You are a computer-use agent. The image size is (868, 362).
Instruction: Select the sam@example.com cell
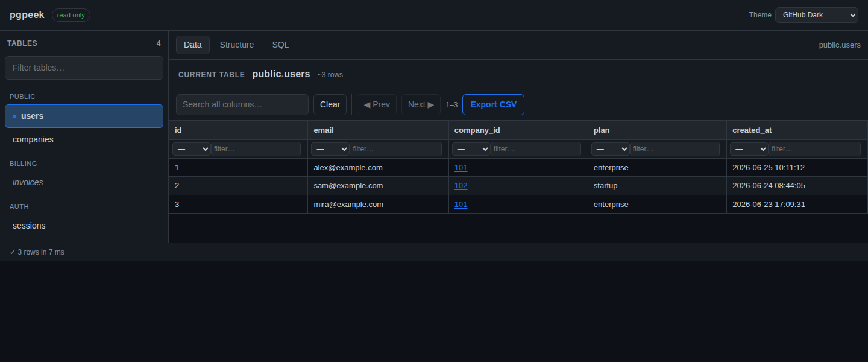[x=378, y=186]
